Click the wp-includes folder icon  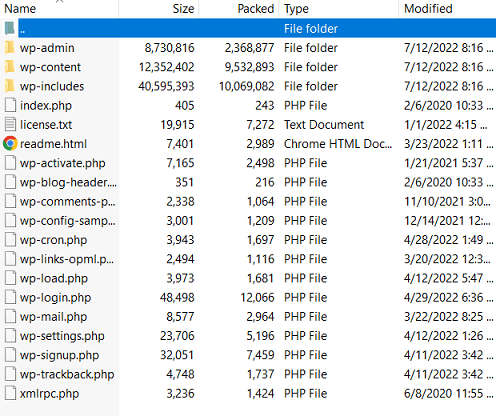10,86
